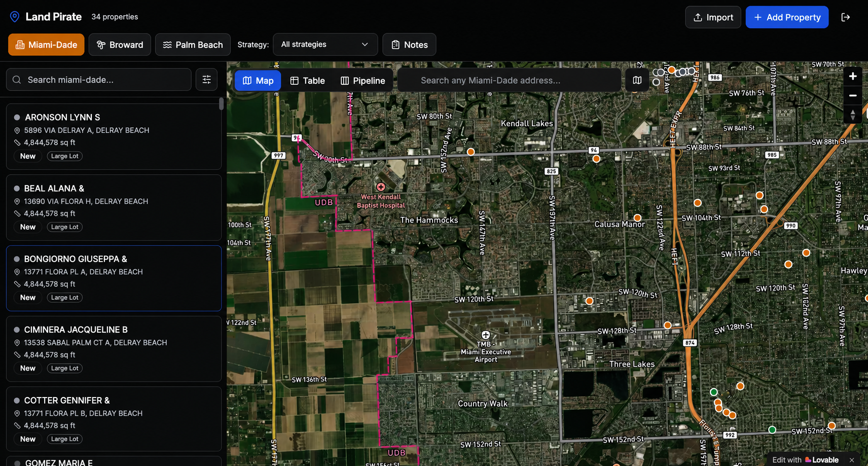Click ruler icon on BEAL ALANA card

17,213
